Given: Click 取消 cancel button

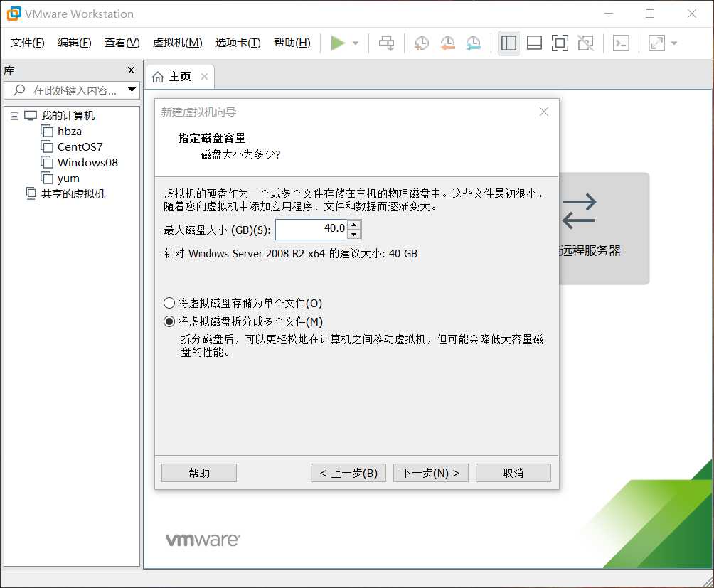Looking at the screenshot, I should pyautogui.click(x=513, y=473).
